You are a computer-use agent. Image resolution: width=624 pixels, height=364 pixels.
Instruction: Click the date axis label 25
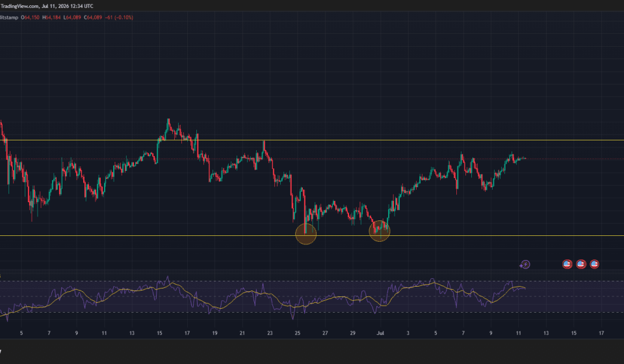[297, 333]
